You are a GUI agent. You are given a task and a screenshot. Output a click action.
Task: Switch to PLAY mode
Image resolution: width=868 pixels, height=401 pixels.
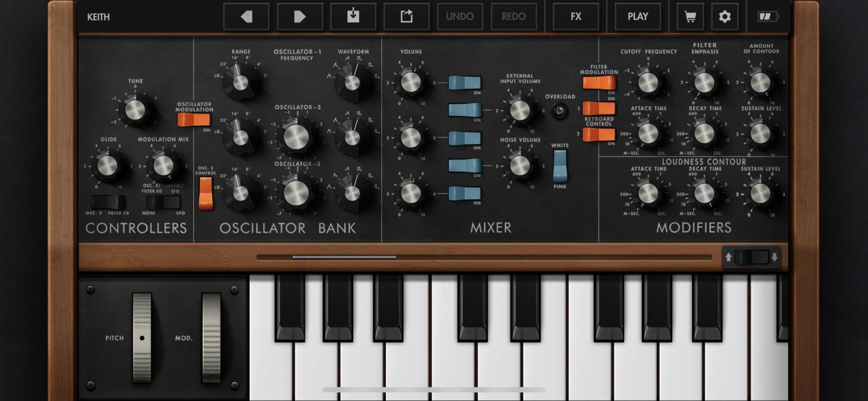coord(638,16)
